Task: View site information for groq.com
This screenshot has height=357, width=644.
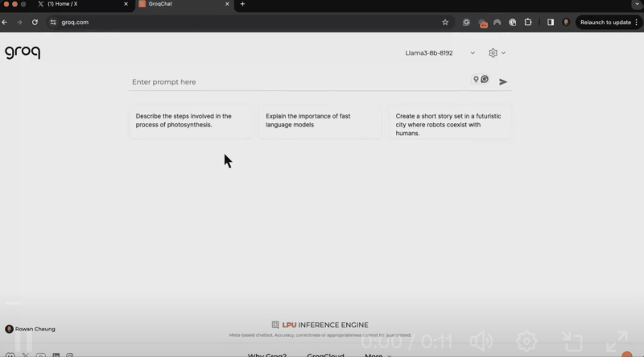Action: tap(53, 23)
